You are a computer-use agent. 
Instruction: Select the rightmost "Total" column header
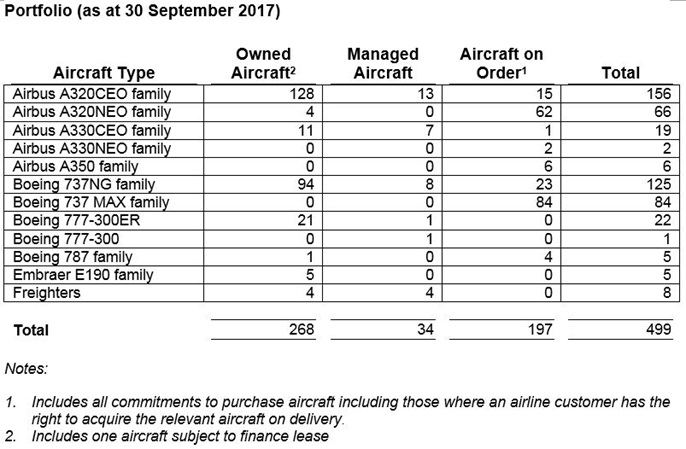(620, 73)
